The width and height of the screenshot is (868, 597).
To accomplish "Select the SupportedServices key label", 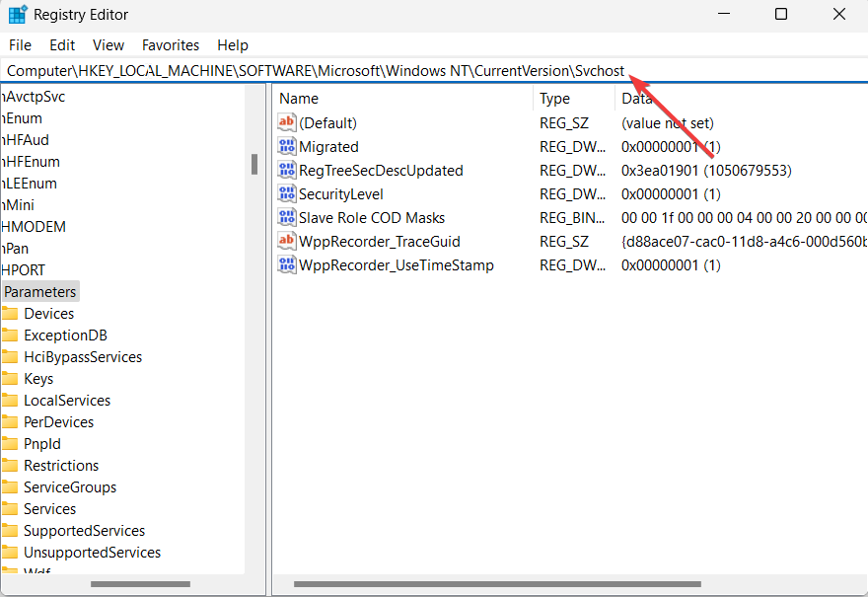I will point(84,531).
